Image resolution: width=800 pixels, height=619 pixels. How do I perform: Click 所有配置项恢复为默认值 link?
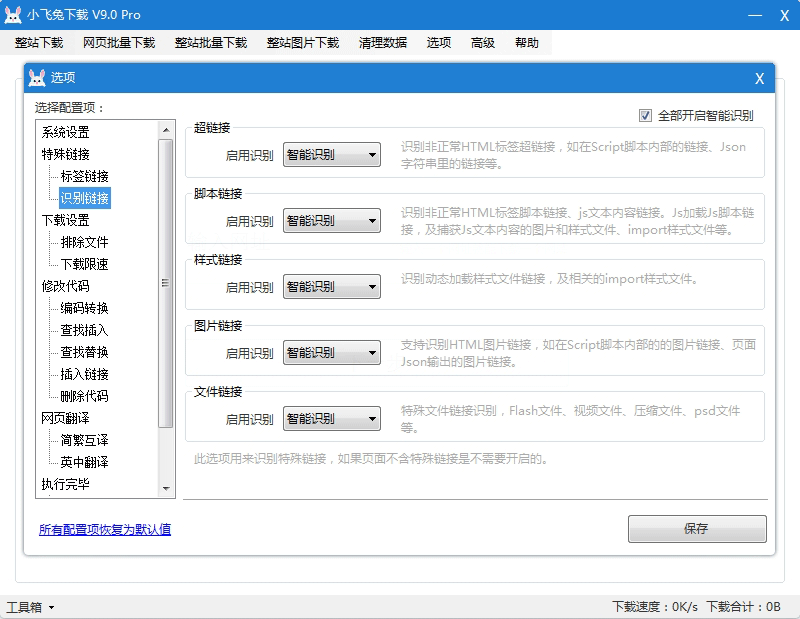(105, 530)
